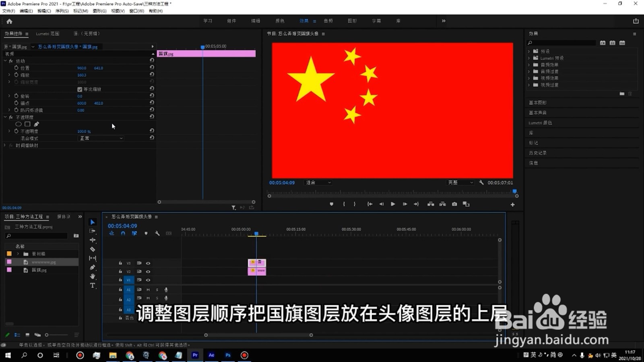The height and width of the screenshot is (362, 644).
Task: Go to In point
Action: click(369, 204)
